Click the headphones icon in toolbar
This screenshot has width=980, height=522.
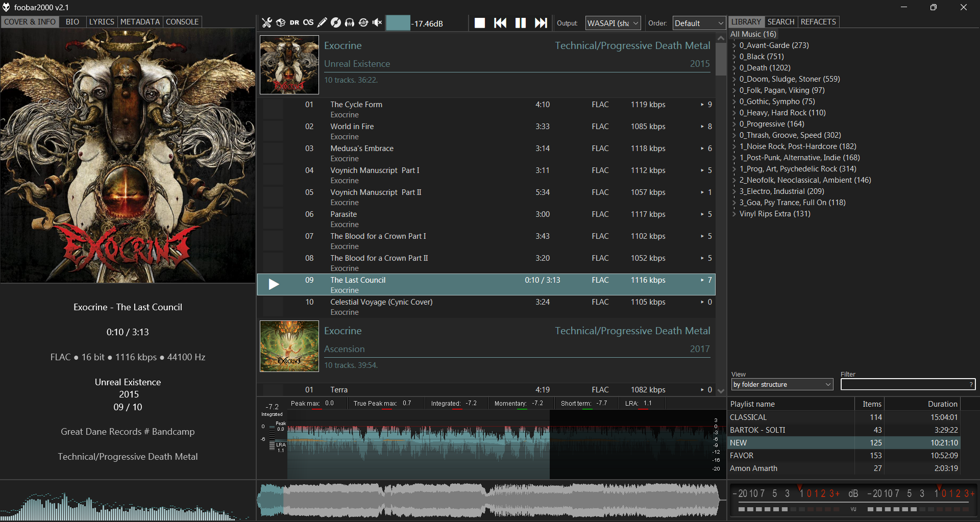tap(350, 22)
